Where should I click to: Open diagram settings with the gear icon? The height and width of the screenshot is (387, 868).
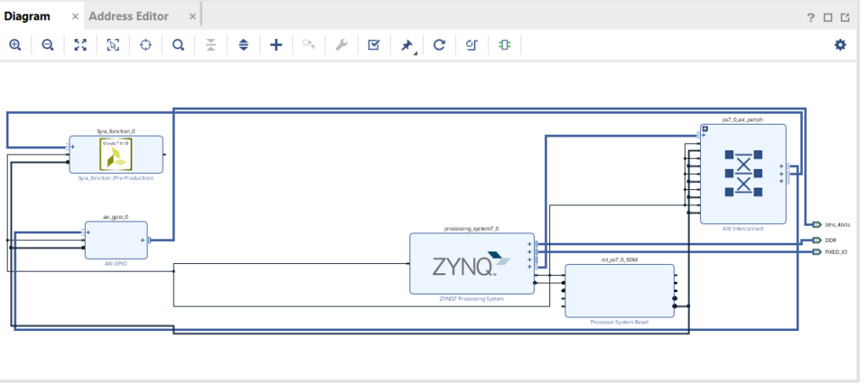pyautogui.click(x=840, y=45)
